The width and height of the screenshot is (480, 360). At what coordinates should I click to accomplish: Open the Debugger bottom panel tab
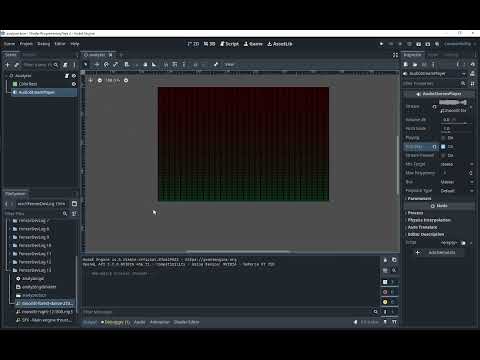115,322
